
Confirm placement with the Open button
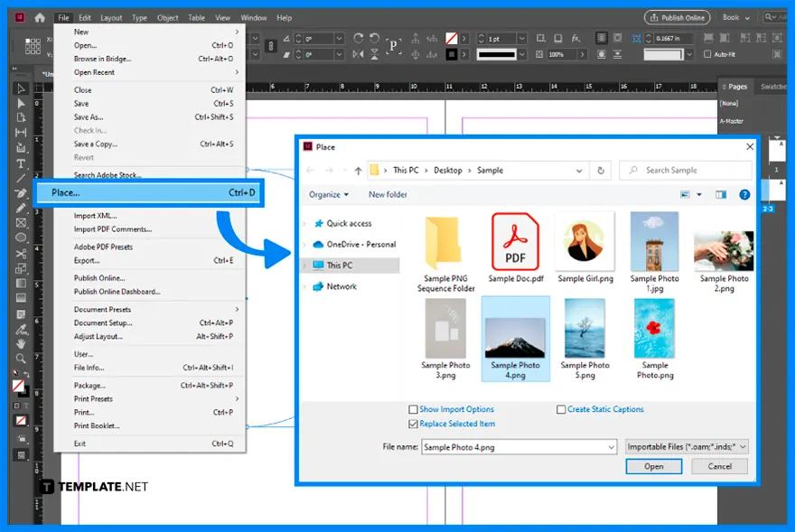[653, 466]
